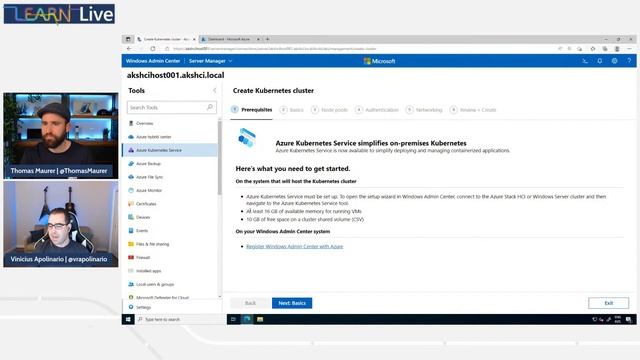The width and height of the screenshot is (640, 360).
Task: Open Local users & groups tool
Action: [x=171, y=284]
